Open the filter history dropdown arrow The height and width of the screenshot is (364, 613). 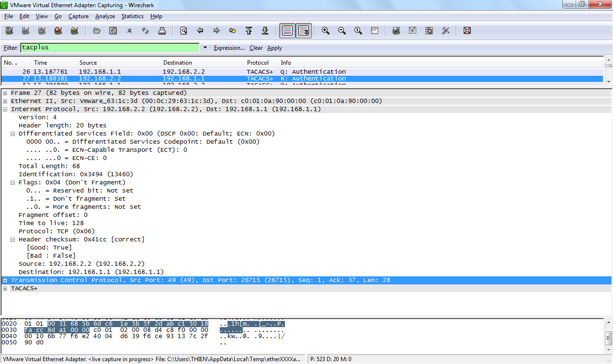point(205,48)
